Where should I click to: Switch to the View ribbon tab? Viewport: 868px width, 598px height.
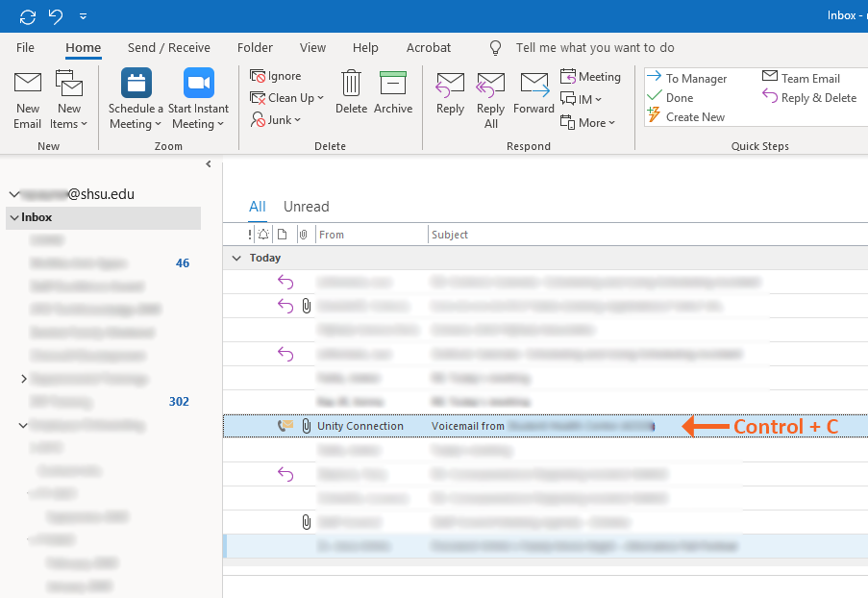312,47
